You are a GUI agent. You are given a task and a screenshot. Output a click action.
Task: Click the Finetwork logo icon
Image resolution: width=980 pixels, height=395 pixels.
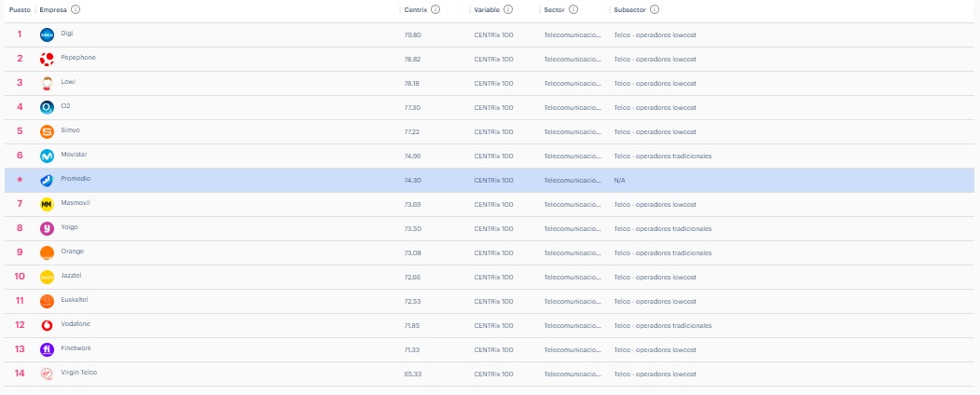pos(48,349)
